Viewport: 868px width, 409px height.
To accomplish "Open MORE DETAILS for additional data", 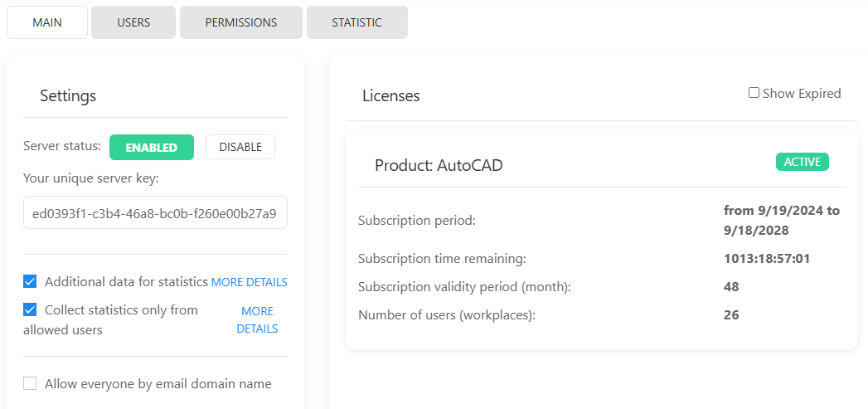I will (x=249, y=283).
